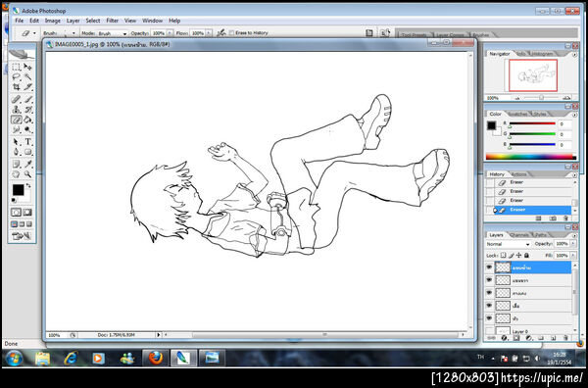Select the Path Selection tool
Screen dimensions: 588x388
pos(16,142)
